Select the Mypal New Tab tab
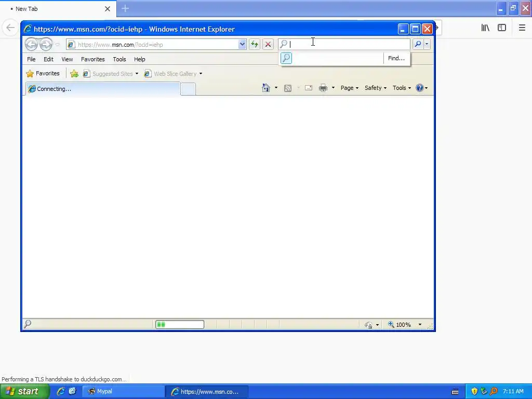 click(x=58, y=9)
